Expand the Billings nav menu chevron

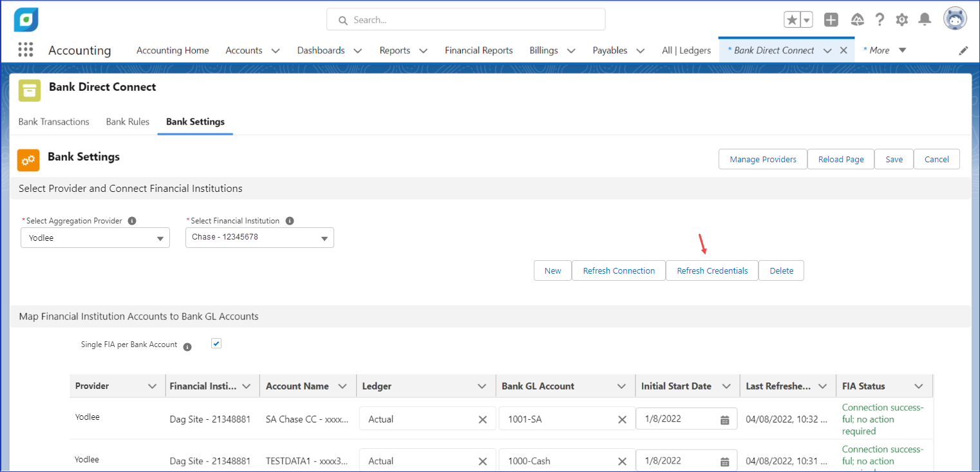coord(571,51)
